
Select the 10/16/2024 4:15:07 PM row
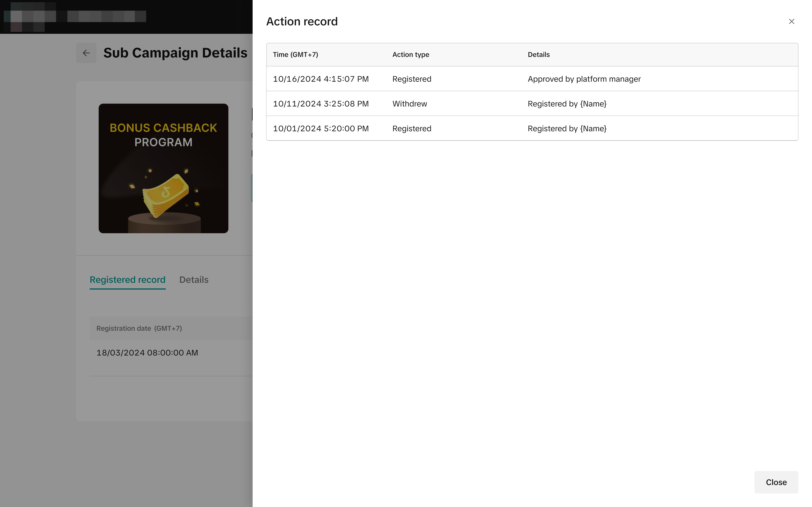[320, 79]
